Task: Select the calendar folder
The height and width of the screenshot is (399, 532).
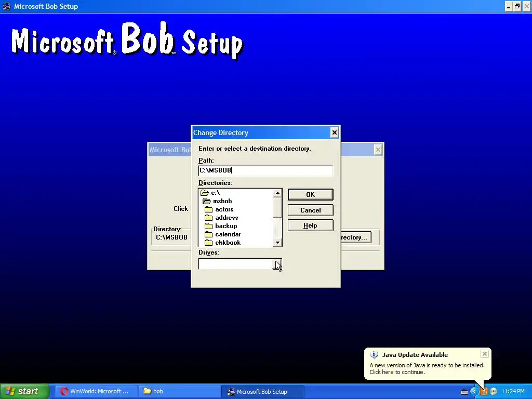Action: pyautogui.click(x=228, y=234)
